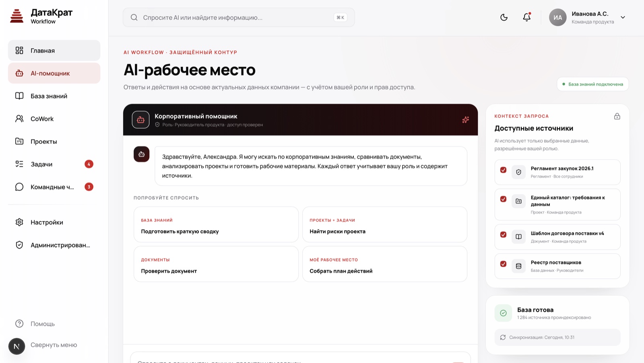The height and width of the screenshot is (363, 644).
Task: Choose suggestion Найти риски проекта
Action: (385, 224)
